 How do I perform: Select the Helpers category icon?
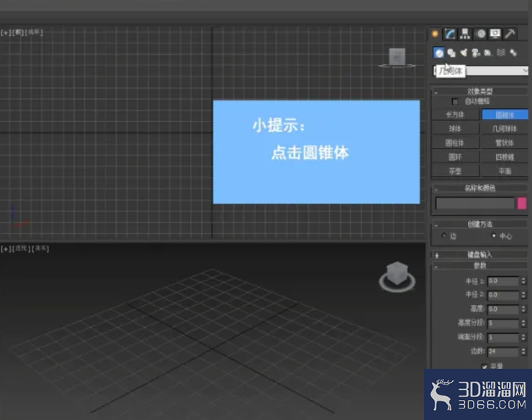(x=488, y=53)
